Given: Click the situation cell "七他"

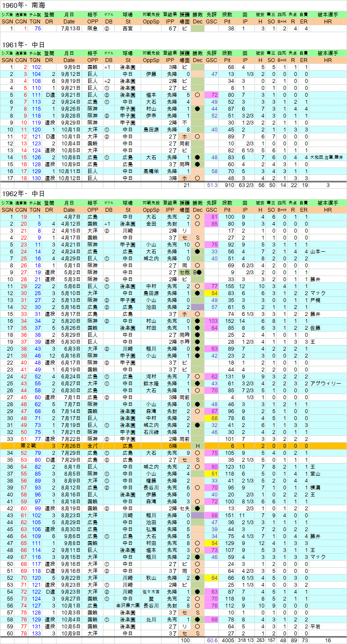Looking at the screenshot, I should click(184, 272).
